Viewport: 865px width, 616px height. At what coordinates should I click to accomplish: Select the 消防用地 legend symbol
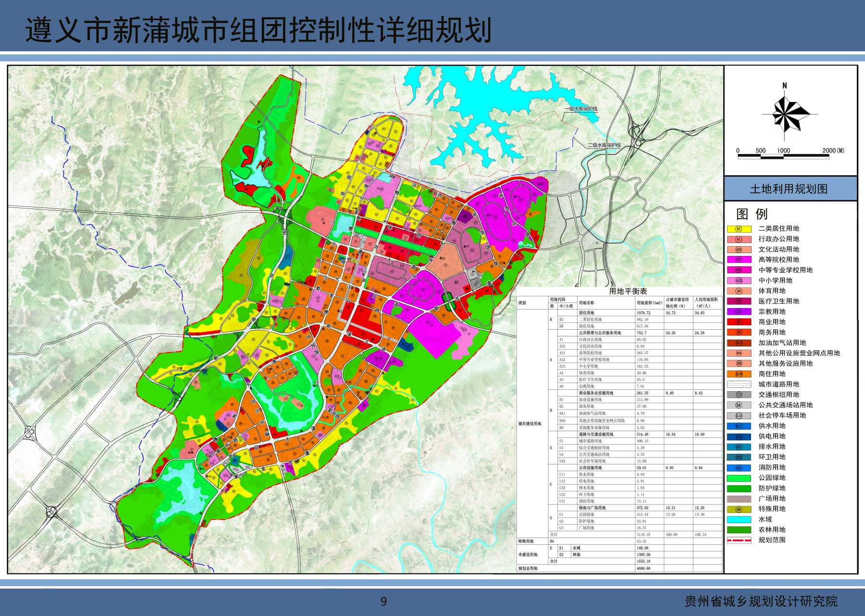click(739, 468)
